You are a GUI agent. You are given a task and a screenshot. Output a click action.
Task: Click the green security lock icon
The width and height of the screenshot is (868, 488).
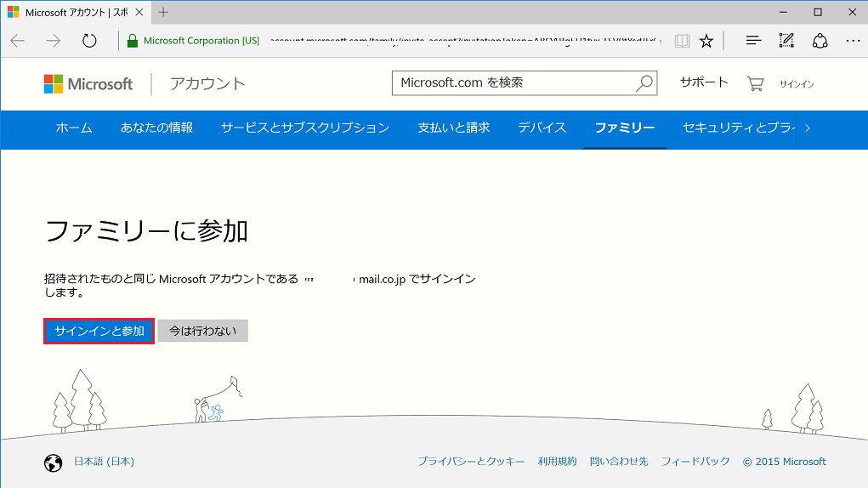(x=133, y=41)
